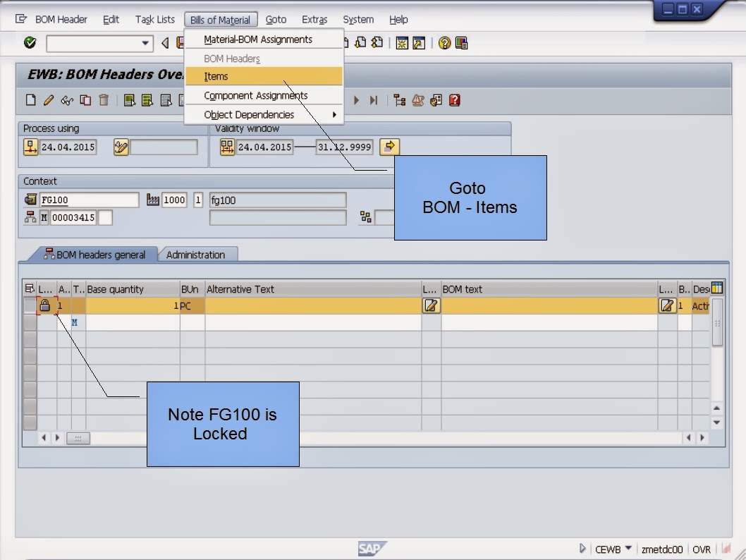The height and width of the screenshot is (560, 746).
Task: Click the red Help icon in the toolbar
Action: (454, 99)
